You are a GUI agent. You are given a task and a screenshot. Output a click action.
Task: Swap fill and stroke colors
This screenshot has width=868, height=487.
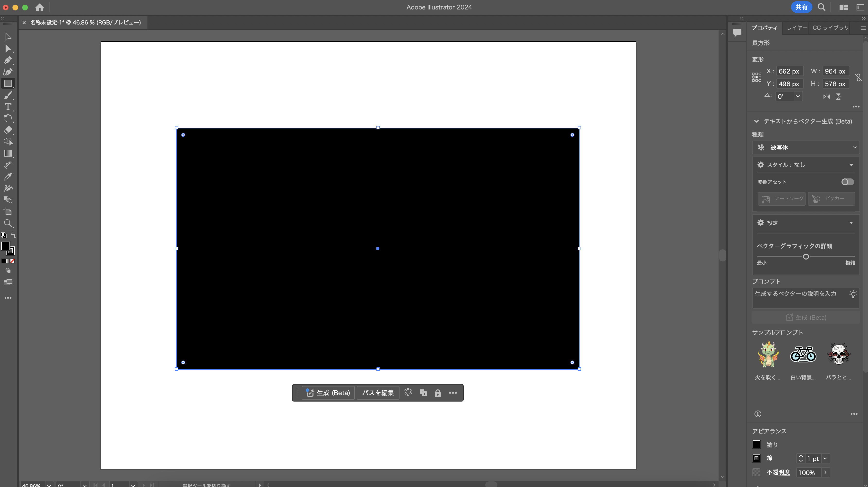13,235
